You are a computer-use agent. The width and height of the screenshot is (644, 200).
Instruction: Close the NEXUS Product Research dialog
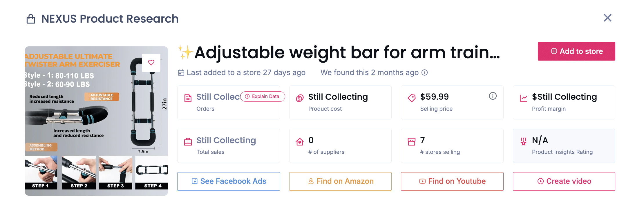tap(607, 18)
